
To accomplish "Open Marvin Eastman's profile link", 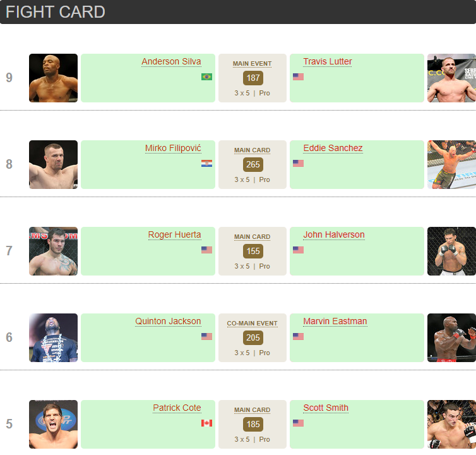I will (x=335, y=321).
